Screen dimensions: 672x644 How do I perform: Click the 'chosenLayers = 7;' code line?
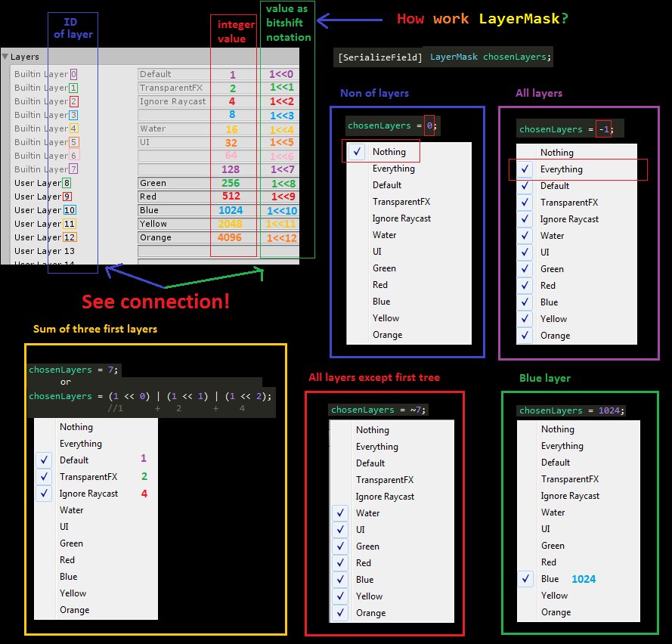pos(73,370)
